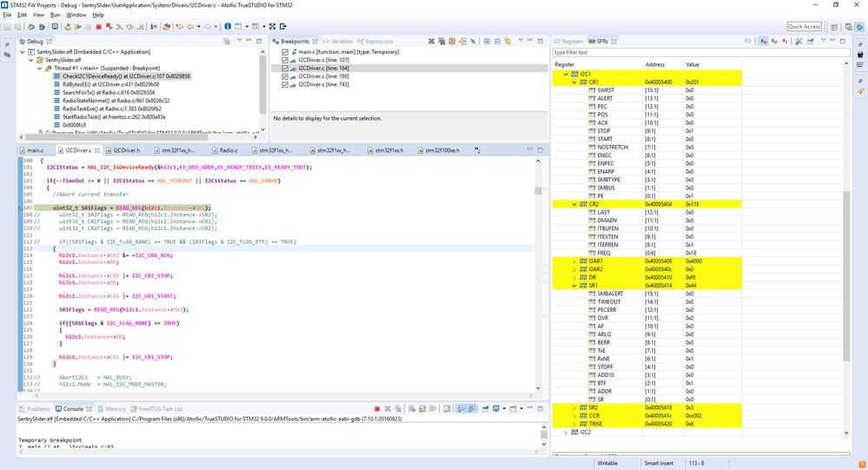Toggle breakpoint checkbox for I2CDriver.c line 743
Viewport: 868px width, 470px height.
point(285,84)
